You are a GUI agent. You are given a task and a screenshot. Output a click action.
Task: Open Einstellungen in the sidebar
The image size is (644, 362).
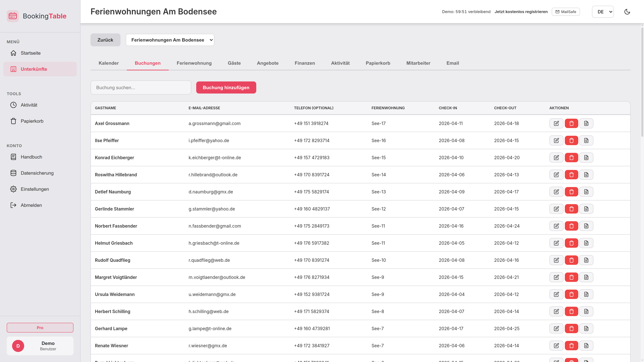click(40, 189)
